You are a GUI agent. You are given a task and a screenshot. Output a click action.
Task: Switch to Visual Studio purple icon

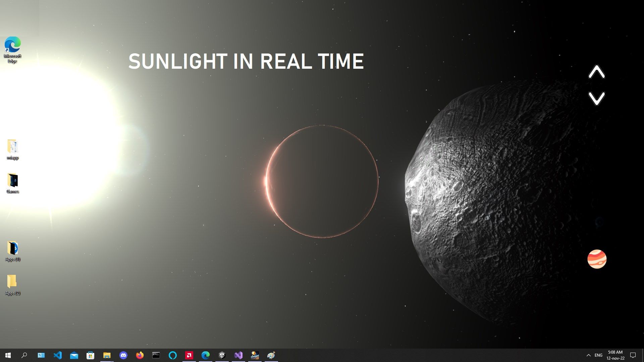238,355
